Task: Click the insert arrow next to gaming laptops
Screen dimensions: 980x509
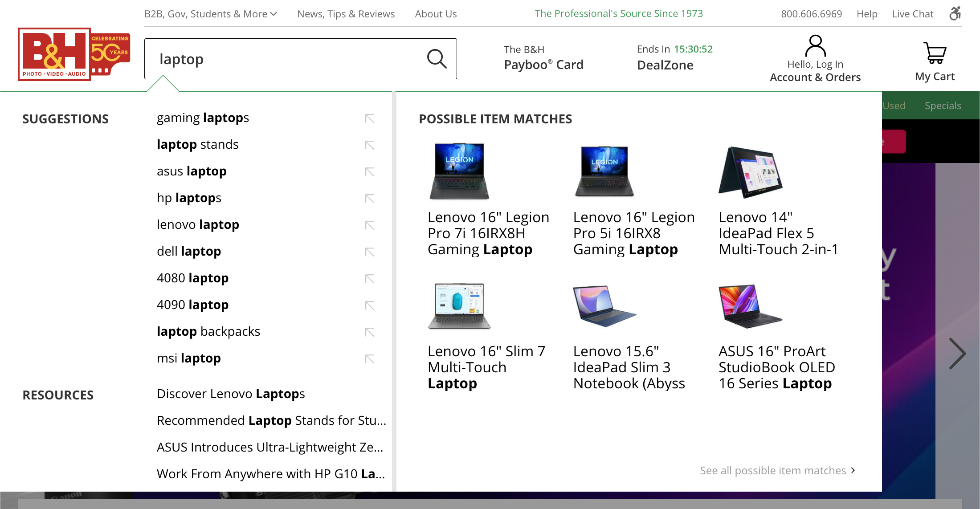Action: pyautogui.click(x=370, y=118)
